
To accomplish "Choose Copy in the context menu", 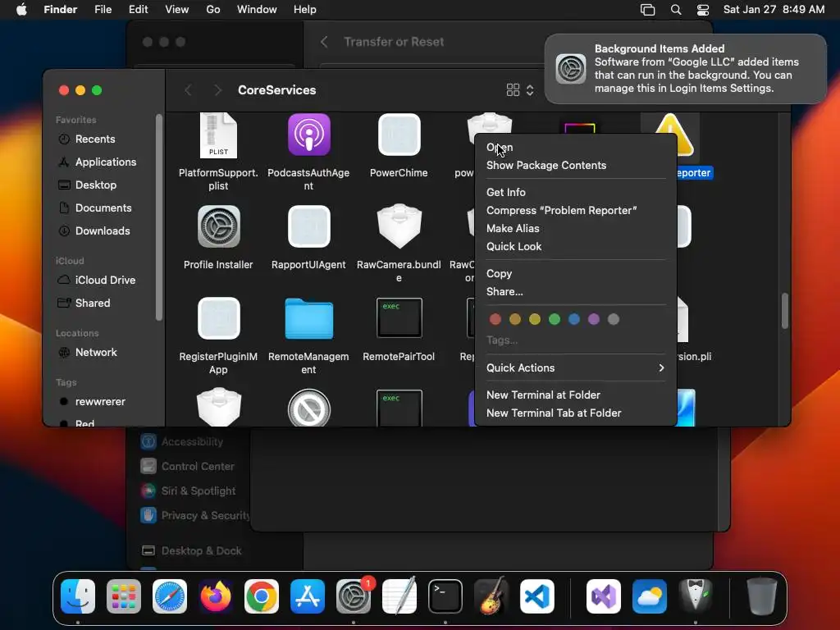I will point(575,274).
